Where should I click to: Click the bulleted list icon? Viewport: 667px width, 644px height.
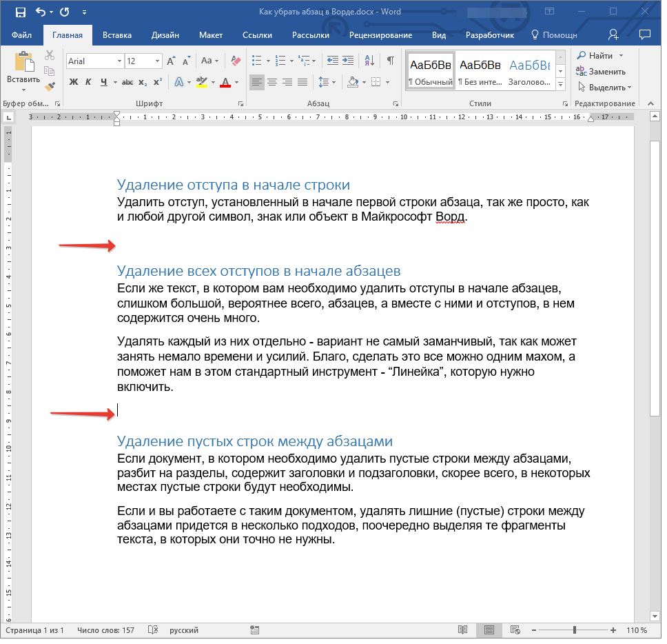[x=256, y=61]
